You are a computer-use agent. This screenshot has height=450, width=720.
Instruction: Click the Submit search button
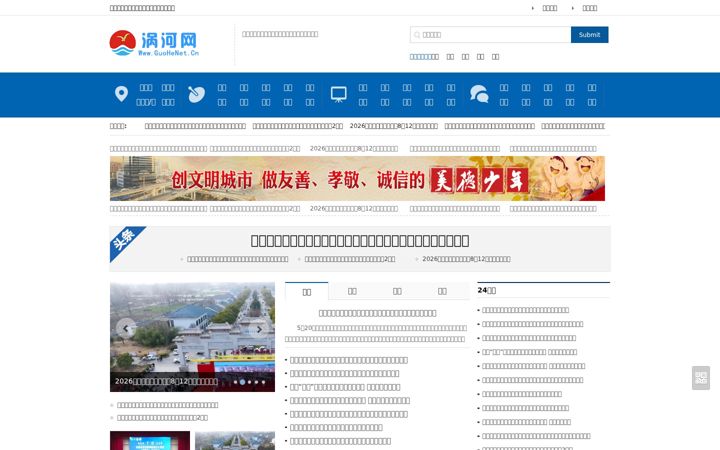point(590,34)
